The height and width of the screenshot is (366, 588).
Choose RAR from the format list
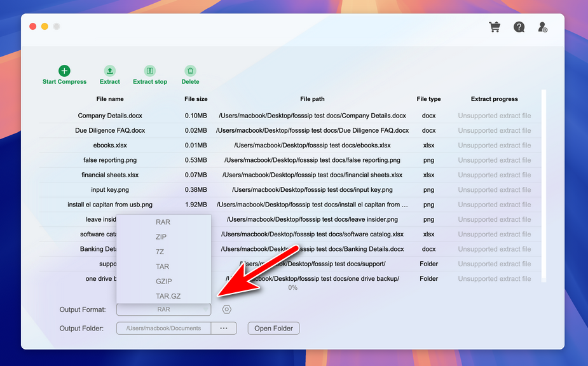[x=163, y=222]
